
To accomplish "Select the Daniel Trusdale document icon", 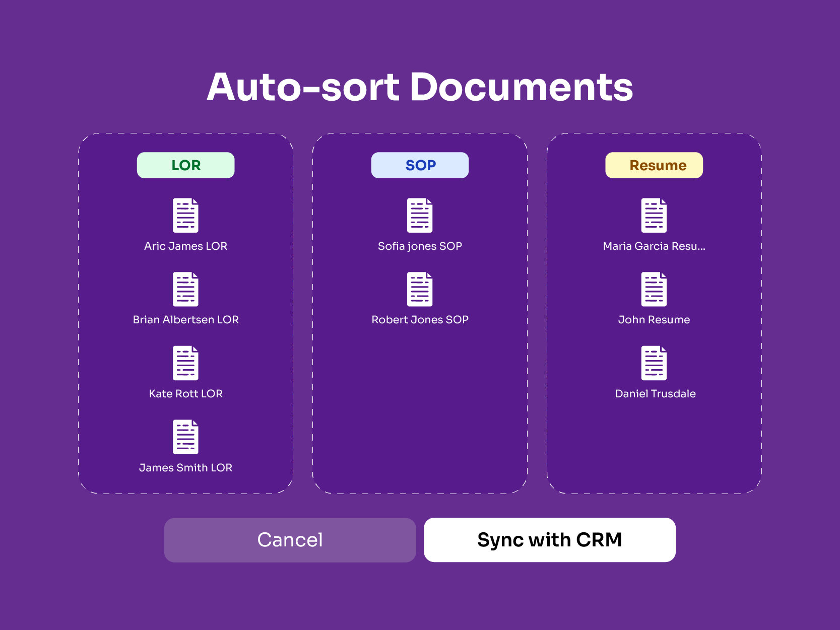I will 654,363.
